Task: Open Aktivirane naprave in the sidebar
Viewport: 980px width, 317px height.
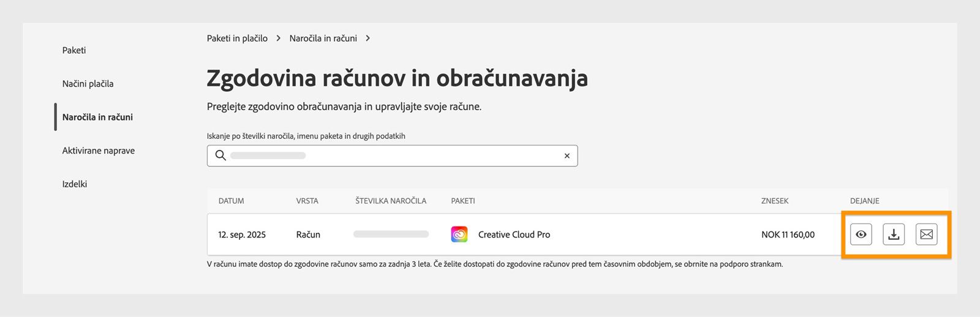Action: click(x=99, y=151)
